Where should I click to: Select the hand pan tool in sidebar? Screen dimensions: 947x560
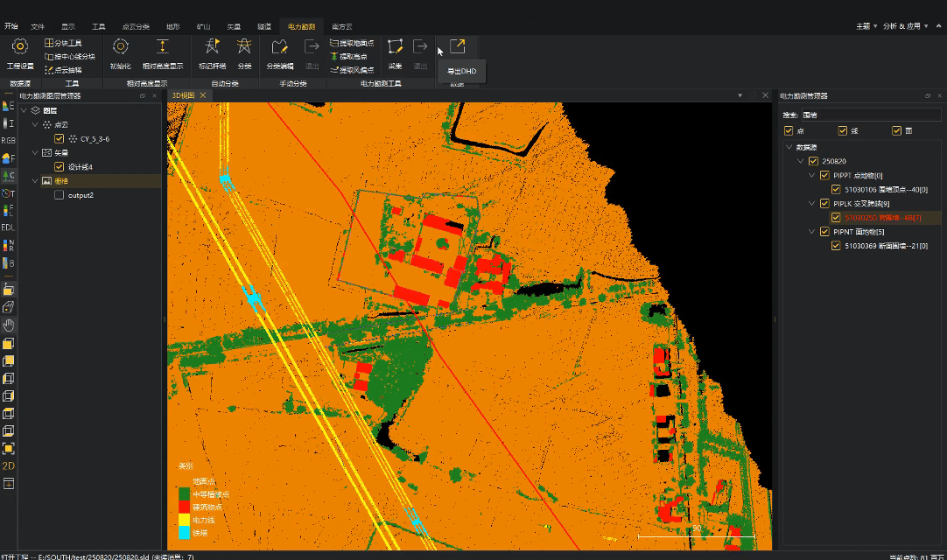tap(8, 325)
